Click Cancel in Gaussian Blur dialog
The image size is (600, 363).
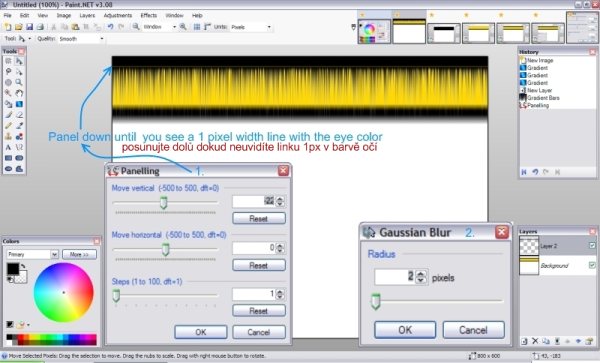point(473,330)
